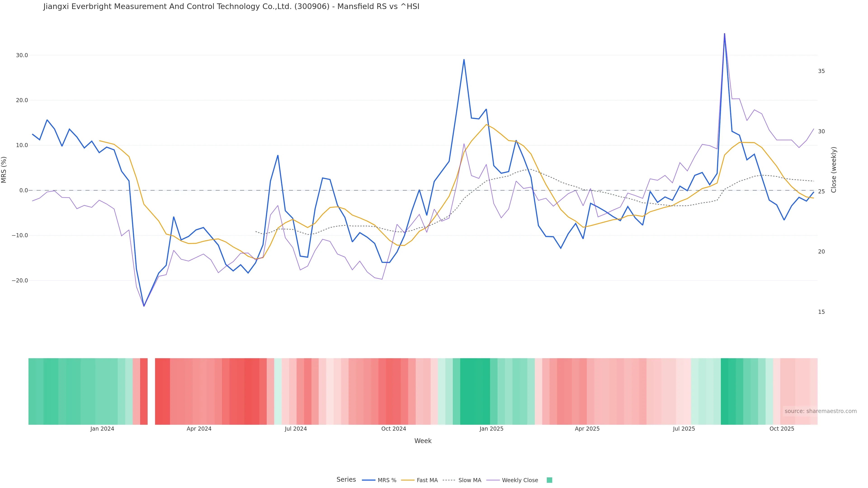The width and height of the screenshot is (868, 488).
Task: Click the Oct 2024 x-axis tick label
Action: pos(394,429)
